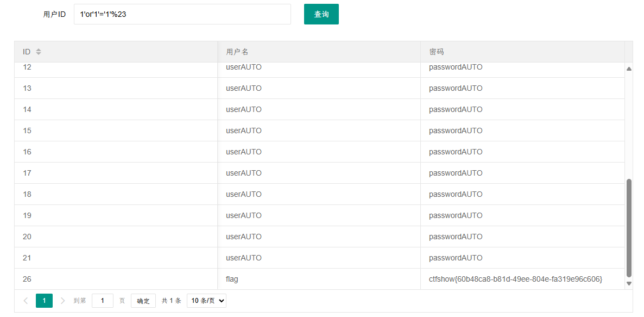The height and width of the screenshot is (317, 644).
Task: Open the 10 条/页 page size dropdown
Action: [x=206, y=301]
